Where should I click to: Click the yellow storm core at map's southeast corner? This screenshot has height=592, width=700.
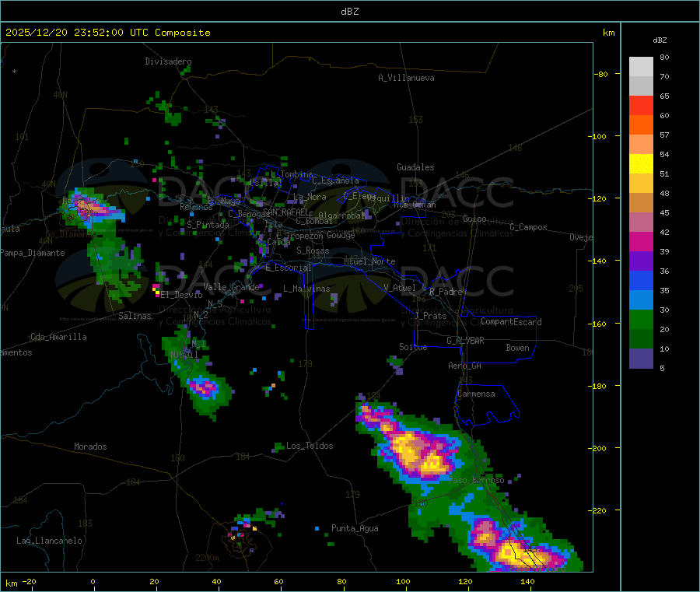pos(520,552)
